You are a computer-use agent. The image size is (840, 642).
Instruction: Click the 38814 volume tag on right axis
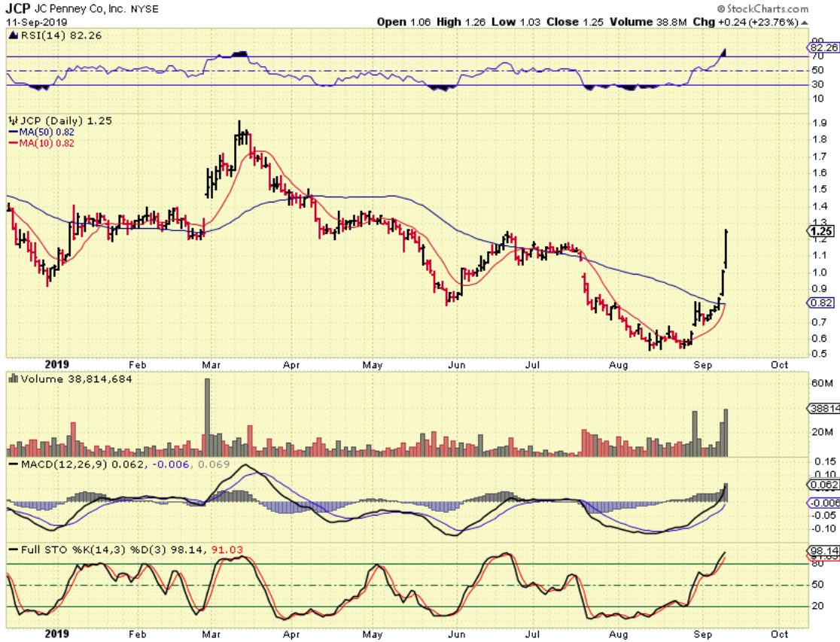[x=824, y=409]
